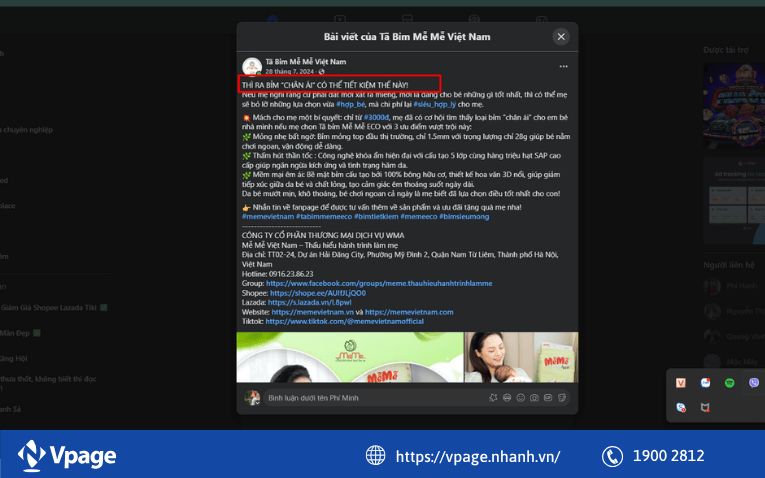Open the #3000đ hashtag
The height and width of the screenshot is (478, 765).
tap(376, 118)
